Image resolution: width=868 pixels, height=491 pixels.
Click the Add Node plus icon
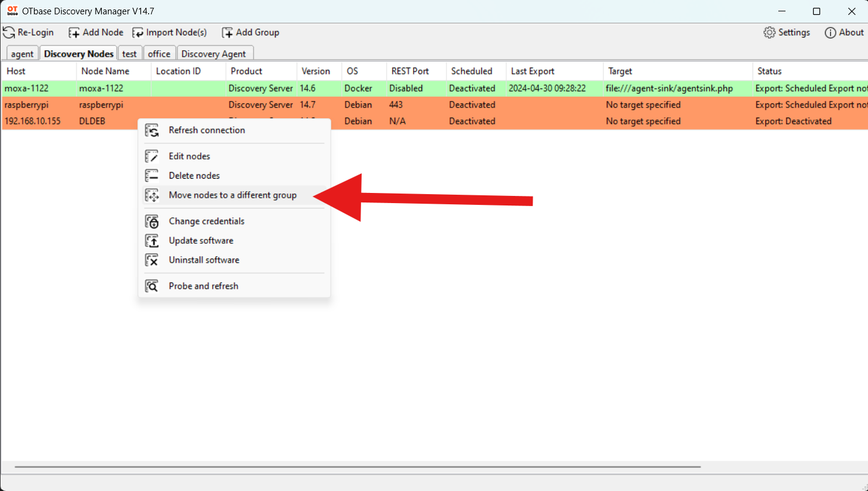point(74,33)
